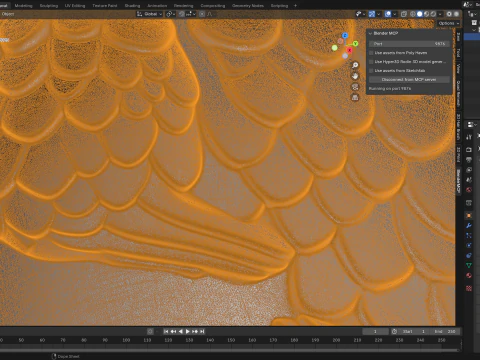The width and height of the screenshot is (480, 360).
Task: Open the Item sidebar tab
Action: 459,37
